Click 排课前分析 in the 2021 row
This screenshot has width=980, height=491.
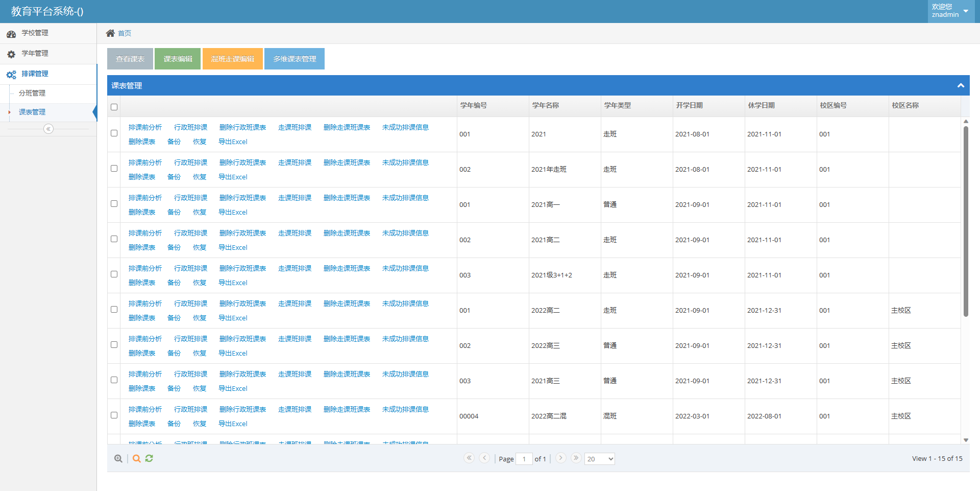click(x=145, y=127)
